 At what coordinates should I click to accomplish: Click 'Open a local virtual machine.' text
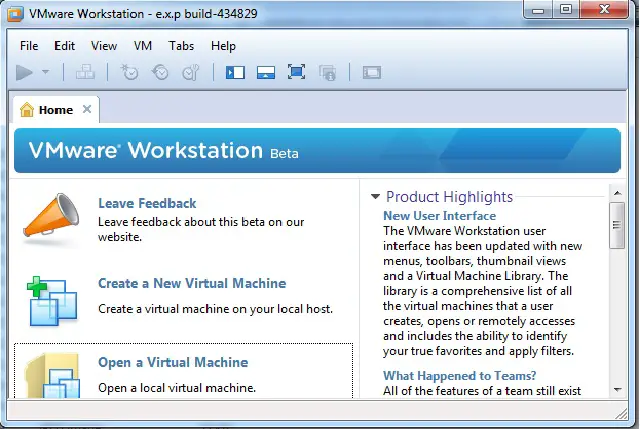point(177,388)
